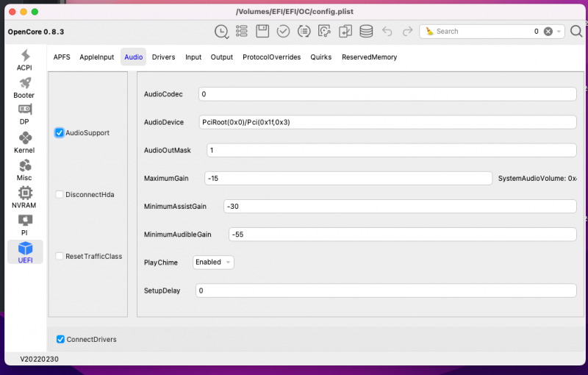Open the Misc section in sidebar
588x375 pixels.
click(25, 171)
